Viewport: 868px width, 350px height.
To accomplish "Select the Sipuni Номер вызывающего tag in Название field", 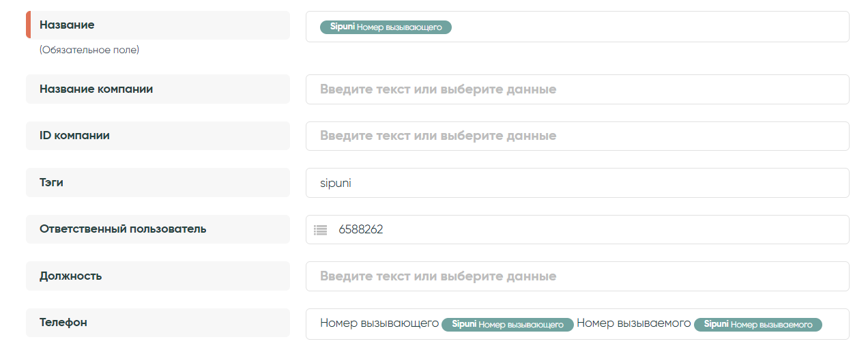I will pyautogui.click(x=386, y=27).
